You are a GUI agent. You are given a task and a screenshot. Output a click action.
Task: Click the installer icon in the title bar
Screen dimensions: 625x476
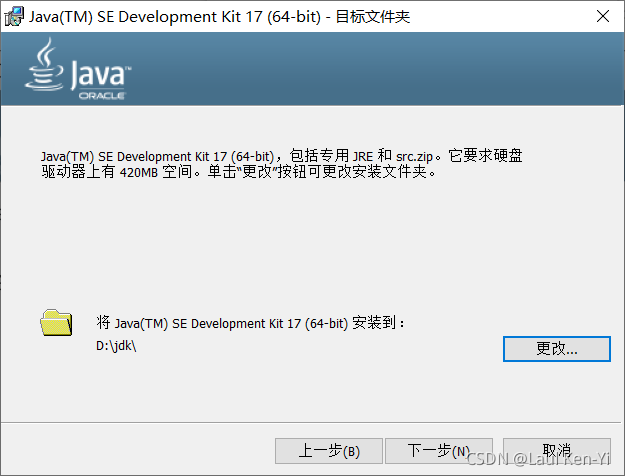pyautogui.click(x=14, y=16)
